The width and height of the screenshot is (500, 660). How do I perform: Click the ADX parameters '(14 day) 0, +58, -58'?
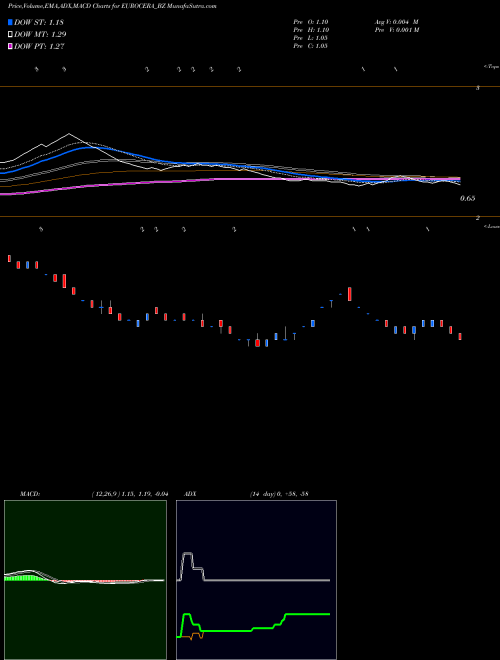pyautogui.click(x=279, y=494)
